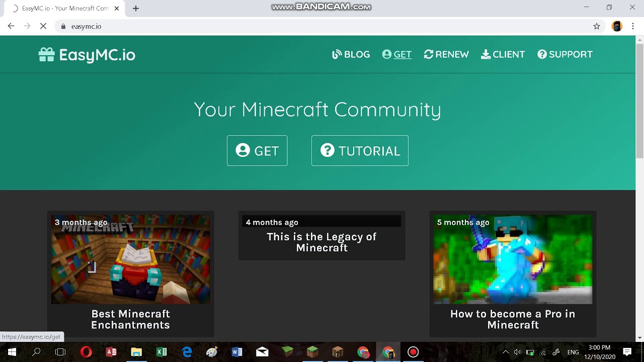Image resolution: width=644 pixels, height=362 pixels.
Task: Close the EasyMC.io tab
Action: coord(117,8)
